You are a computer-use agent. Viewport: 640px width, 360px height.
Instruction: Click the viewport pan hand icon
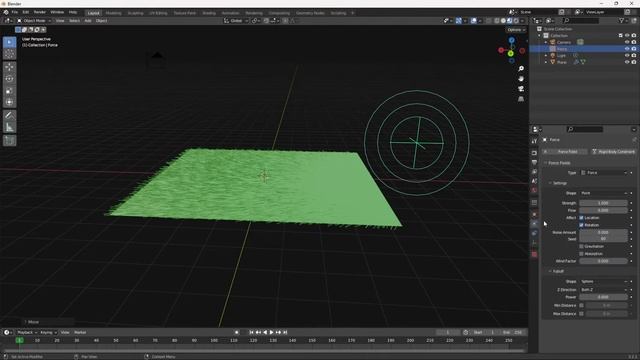(521, 78)
